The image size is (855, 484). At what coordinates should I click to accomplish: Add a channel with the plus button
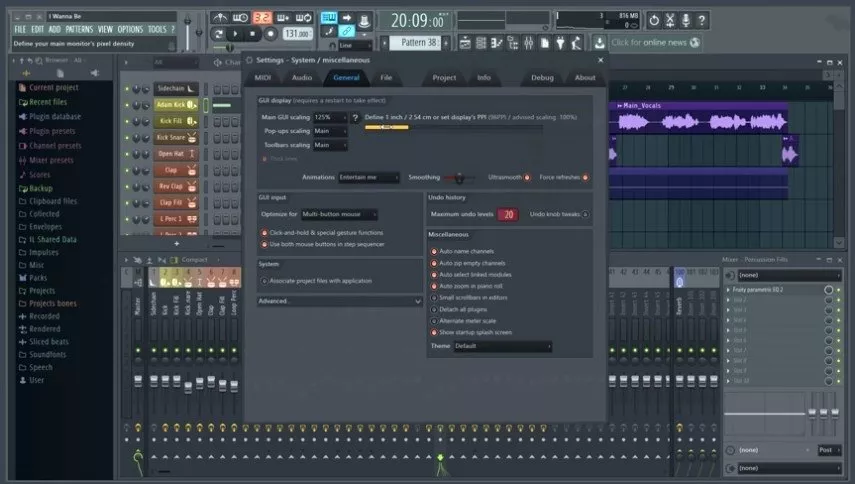(x=177, y=244)
